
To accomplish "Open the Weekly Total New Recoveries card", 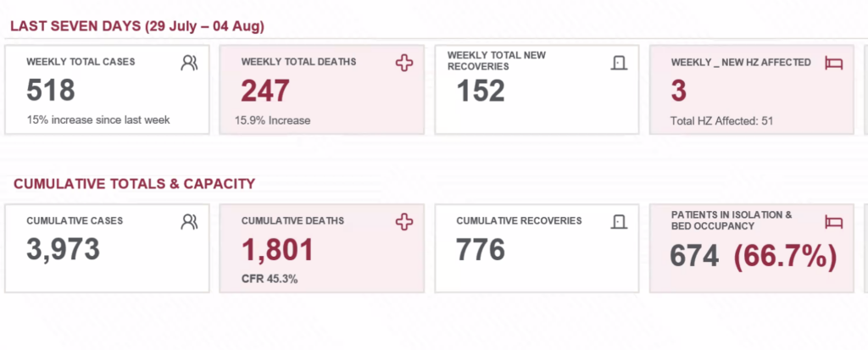I will pos(537,90).
